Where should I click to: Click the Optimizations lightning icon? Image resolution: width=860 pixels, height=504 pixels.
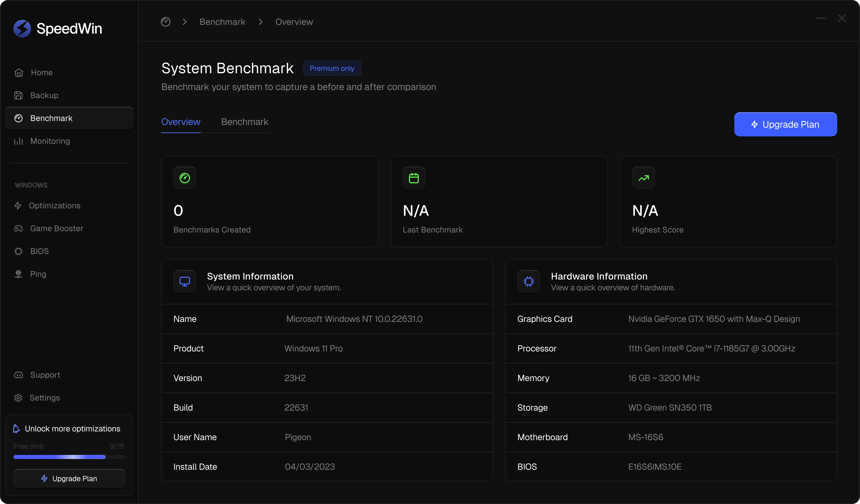[19, 205]
